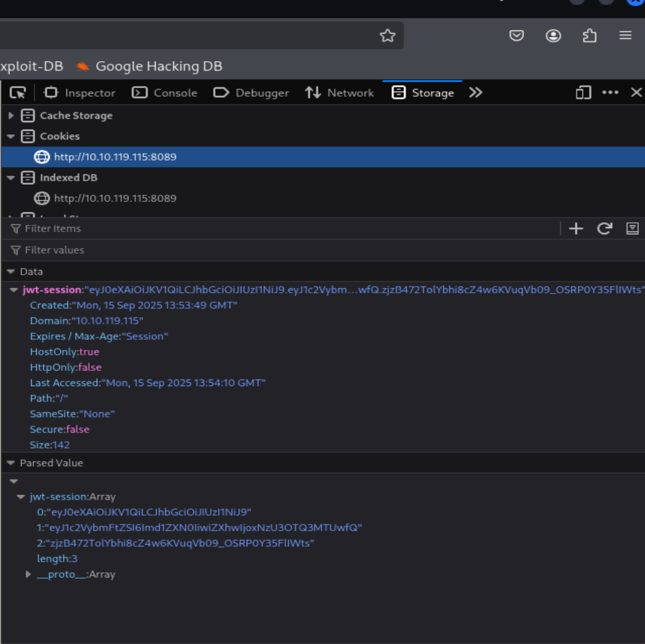The height and width of the screenshot is (644, 645).
Task: Bookmark this page with star icon
Action: coord(388,36)
